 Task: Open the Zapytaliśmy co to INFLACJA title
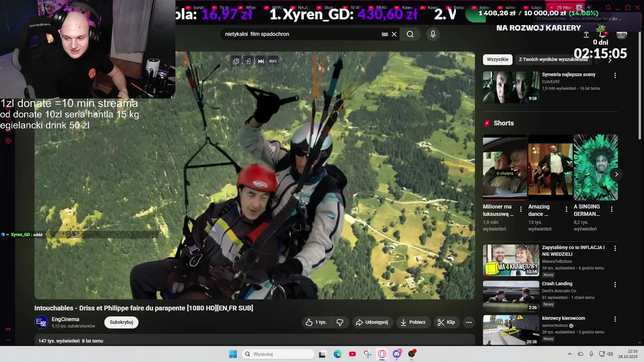point(573,251)
